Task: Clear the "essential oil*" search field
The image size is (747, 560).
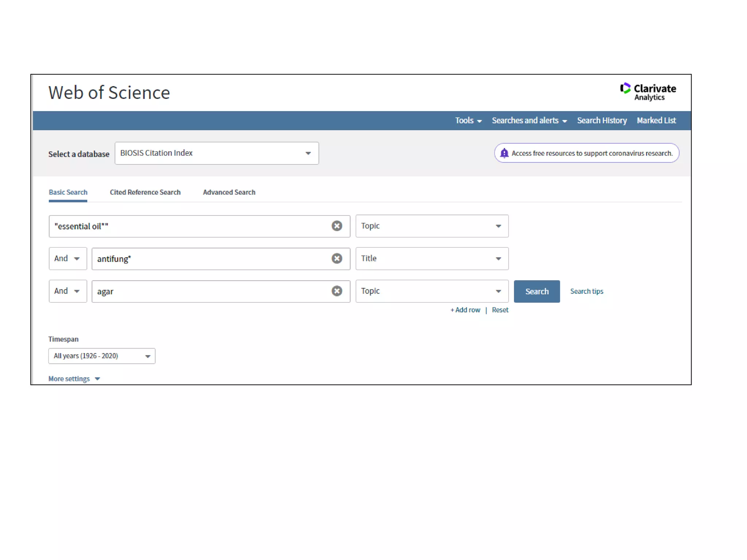Action: point(337,226)
